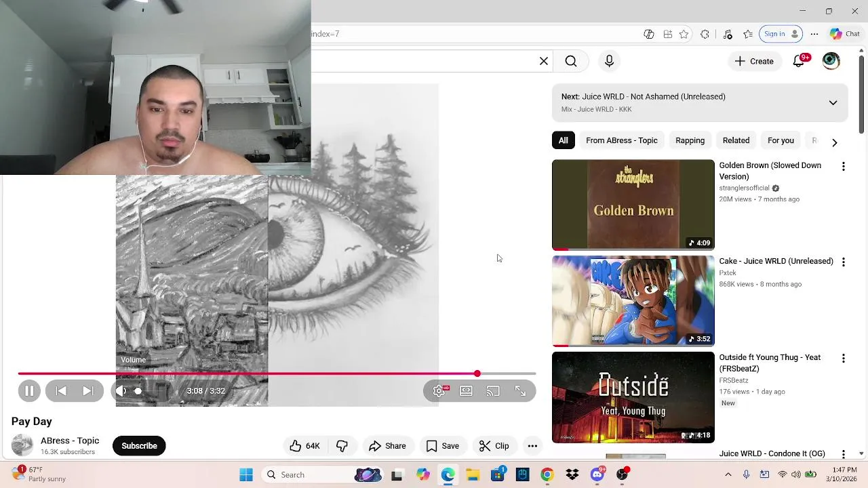
Task: Cast video to TV icon
Action: point(493,391)
